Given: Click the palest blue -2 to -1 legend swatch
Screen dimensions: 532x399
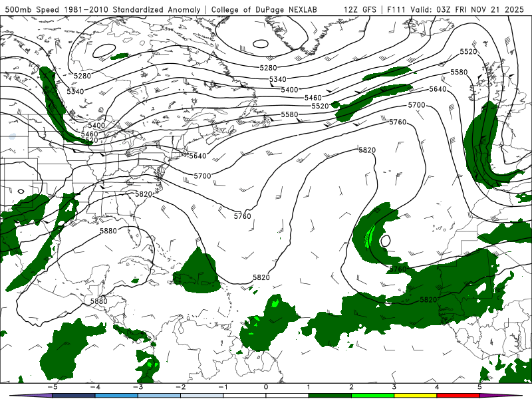Looking at the screenshot, I should click(x=202, y=396).
